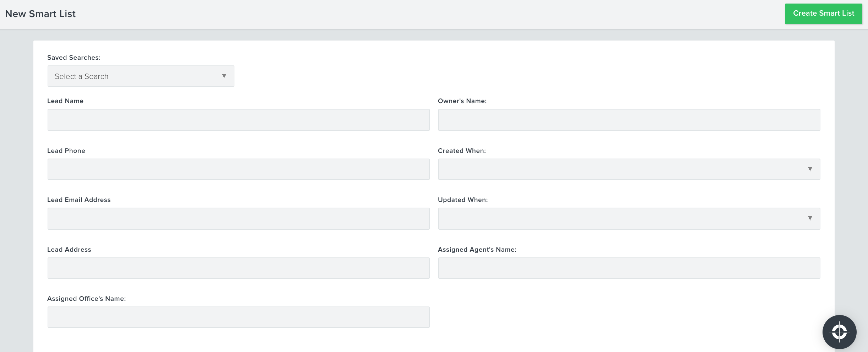Screen dimensions: 868x352
Task: Click the Lead Email Address label
Action: point(79,200)
